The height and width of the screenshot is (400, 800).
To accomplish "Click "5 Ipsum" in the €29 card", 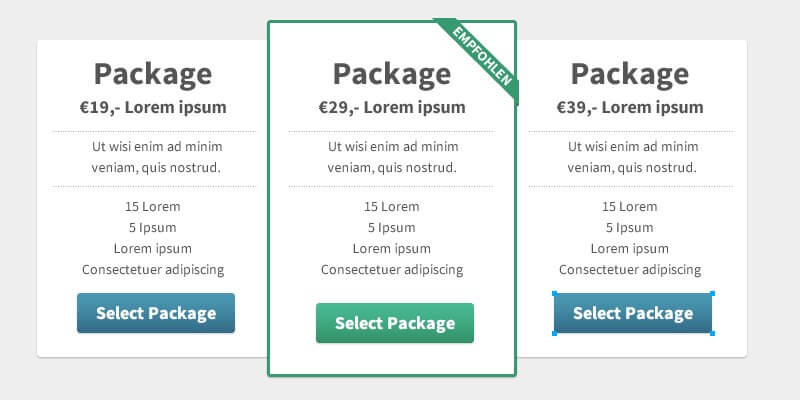I will [x=392, y=228].
